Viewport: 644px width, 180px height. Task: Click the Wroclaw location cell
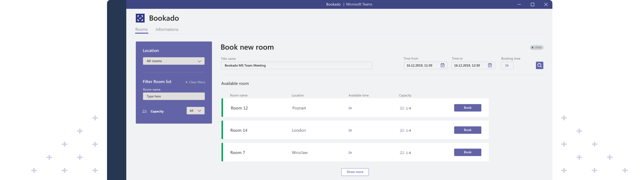point(299,152)
